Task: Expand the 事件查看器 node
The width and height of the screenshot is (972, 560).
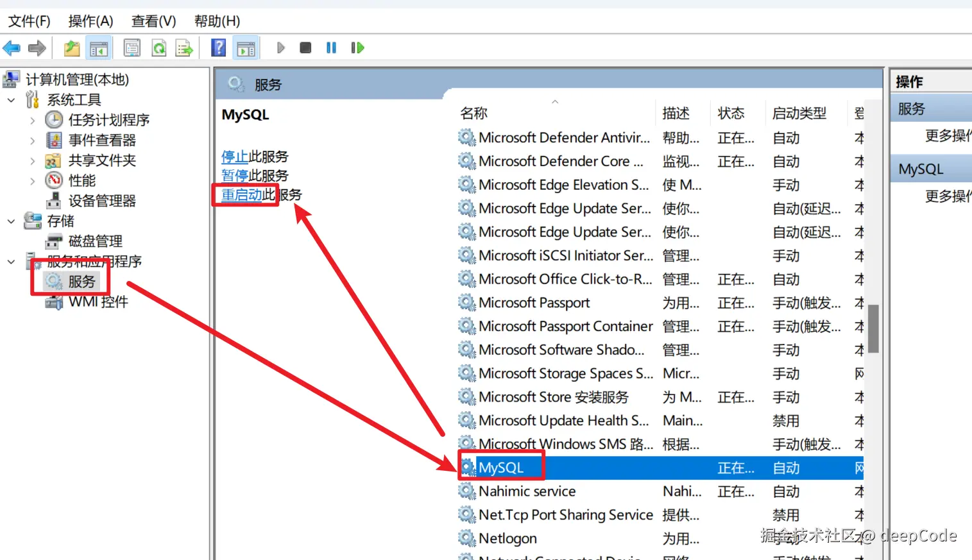Action: point(33,140)
